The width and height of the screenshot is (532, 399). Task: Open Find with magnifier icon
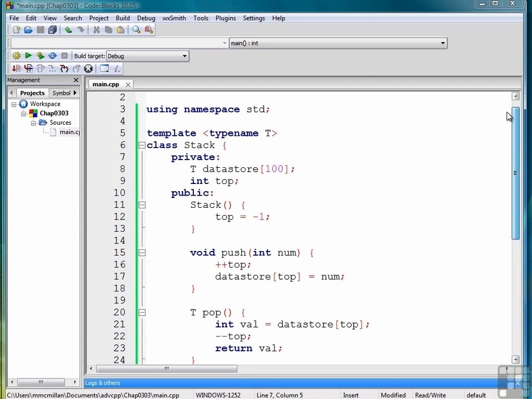tap(136, 30)
